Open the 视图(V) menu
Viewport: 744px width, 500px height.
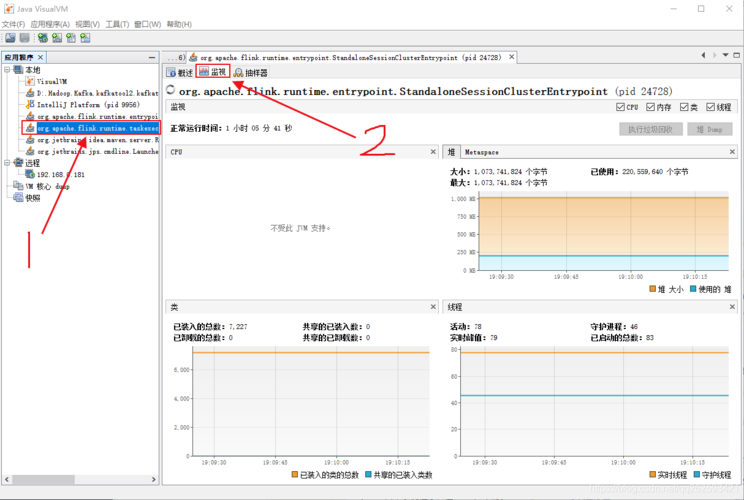click(87, 24)
